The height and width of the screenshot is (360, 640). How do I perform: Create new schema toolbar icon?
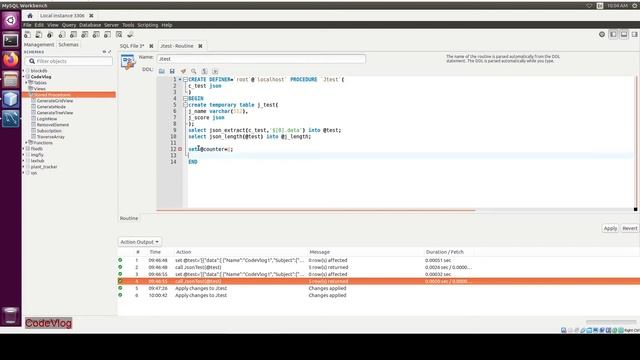[62, 35]
